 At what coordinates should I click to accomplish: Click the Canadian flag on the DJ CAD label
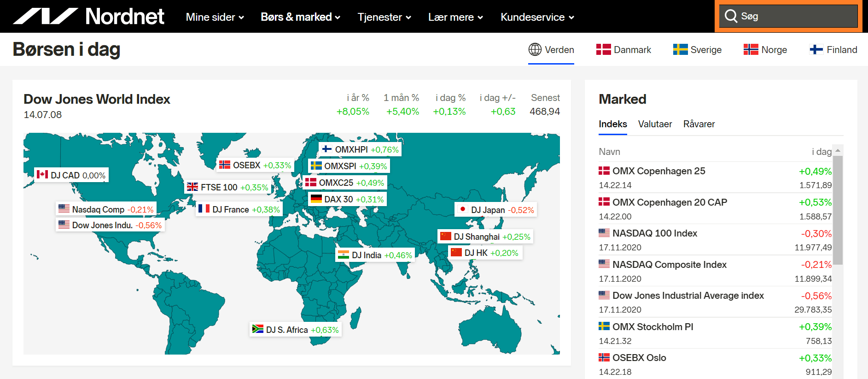coord(42,174)
